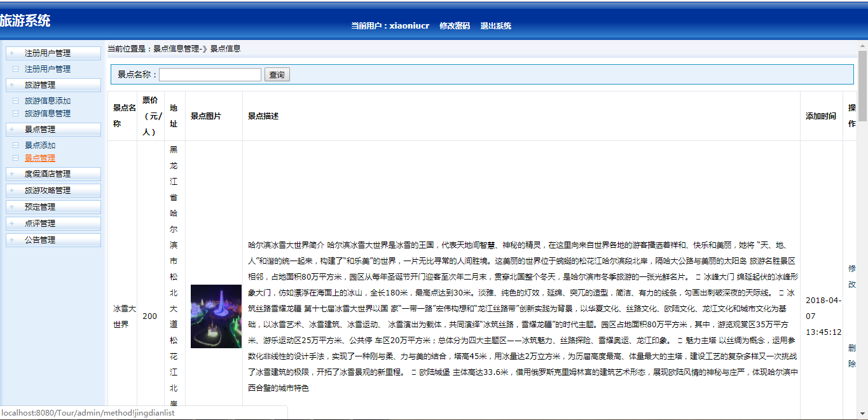The width and height of the screenshot is (868, 420).
Task: Open the 旅游信息添加 page
Action: tap(48, 100)
